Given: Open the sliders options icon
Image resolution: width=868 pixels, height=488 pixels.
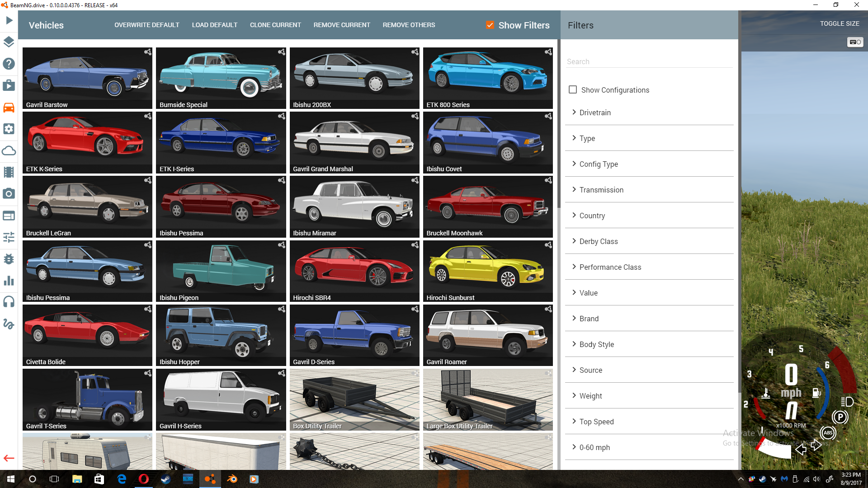Looking at the screenshot, I should tap(9, 237).
